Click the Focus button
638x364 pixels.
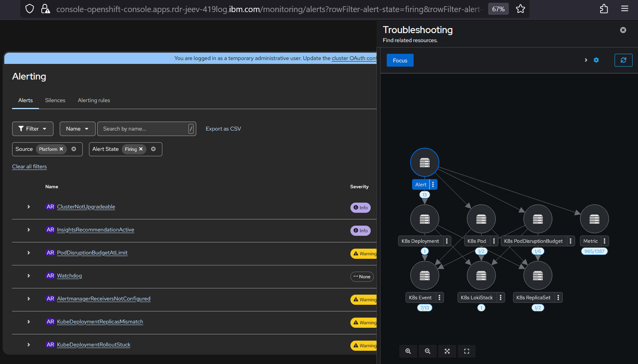click(x=400, y=60)
